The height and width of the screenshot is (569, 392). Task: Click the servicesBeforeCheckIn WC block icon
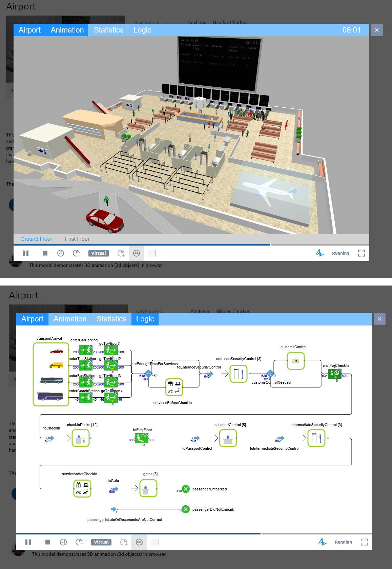tap(174, 387)
